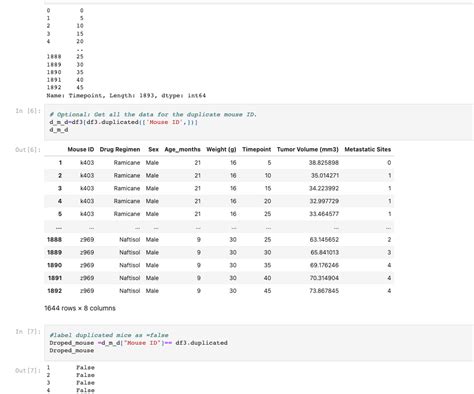Click the In [7] code cell input
Screen dimensions: 474x394
(259, 343)
